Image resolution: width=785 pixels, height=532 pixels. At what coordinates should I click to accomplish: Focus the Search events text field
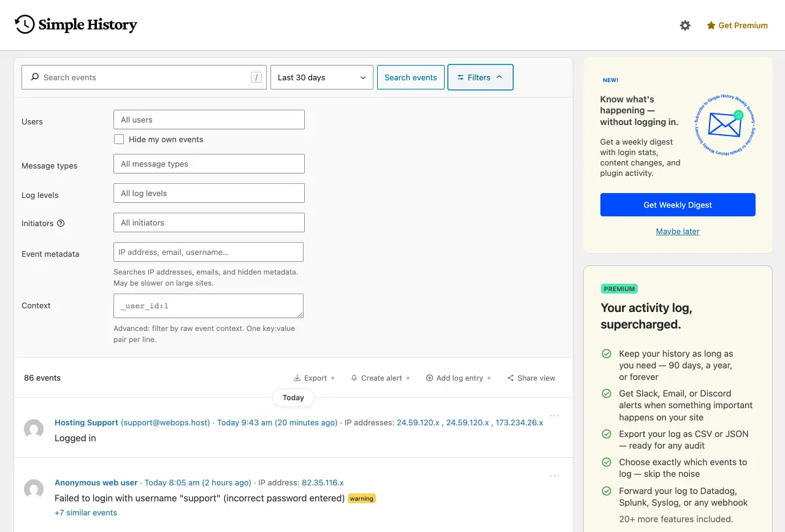tap(144, 77)
